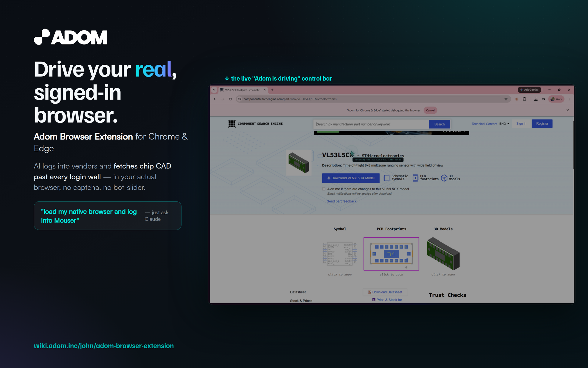The image size is (588, 368).
Task: Click the VL53L5CX chip image at top
Action: point(299,163)
